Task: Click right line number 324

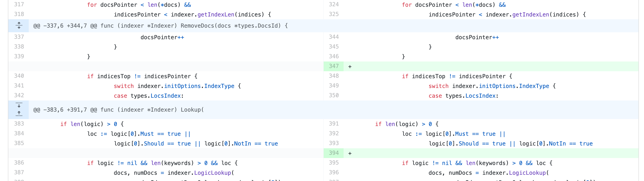Action: click(334, 4)
